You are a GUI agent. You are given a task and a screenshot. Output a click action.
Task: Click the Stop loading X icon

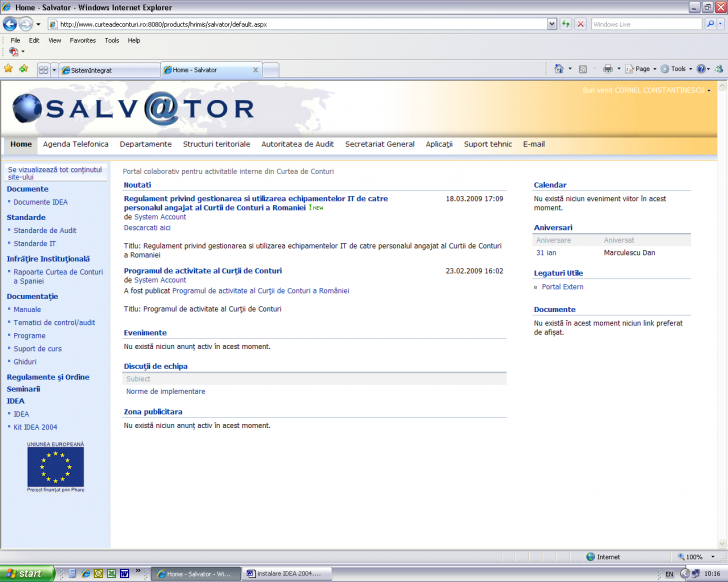pyautogui.click(x=580, y=23)
